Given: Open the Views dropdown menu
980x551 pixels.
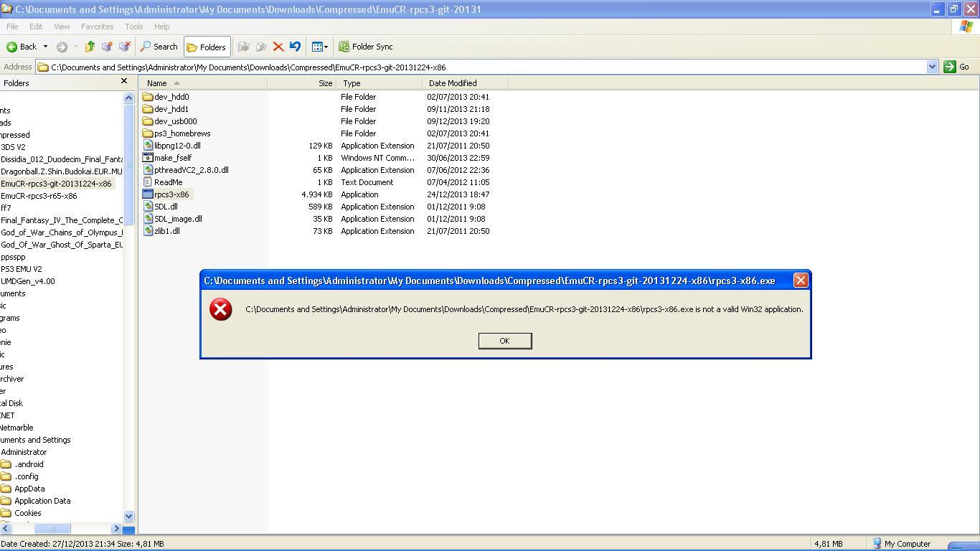Looking at the screenshot, I should tap(320, 47).
